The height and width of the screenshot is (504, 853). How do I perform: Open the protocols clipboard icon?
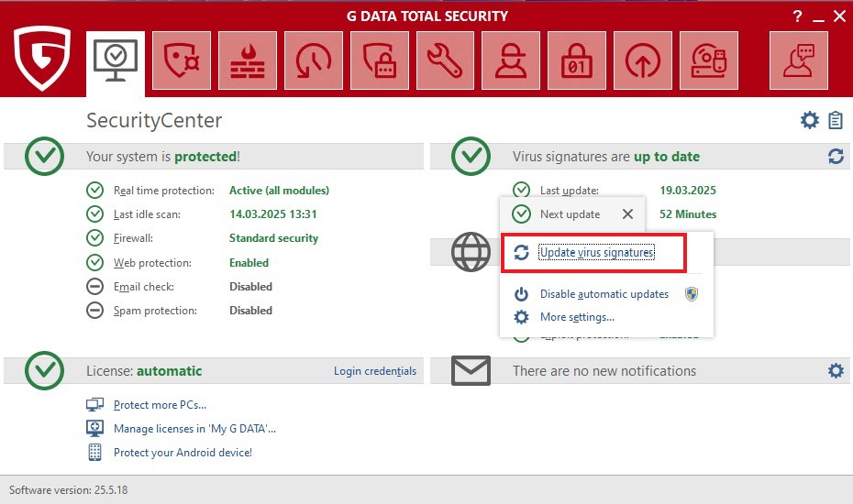(835, 120)
